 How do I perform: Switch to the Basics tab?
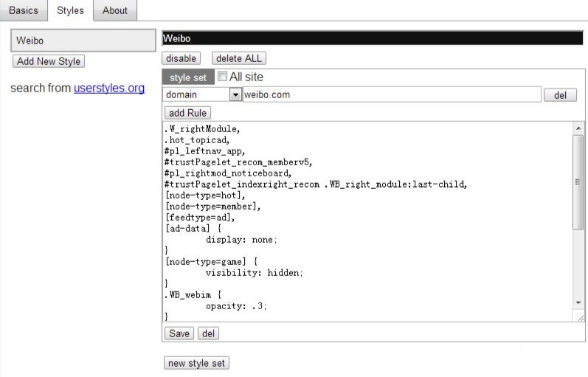[x=23, y=10]
